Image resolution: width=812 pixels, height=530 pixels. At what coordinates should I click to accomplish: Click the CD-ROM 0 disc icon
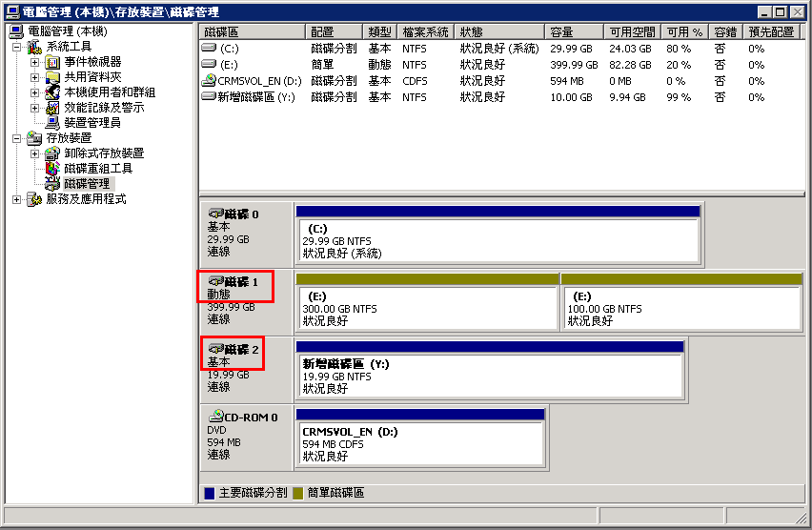pos(216,416)
